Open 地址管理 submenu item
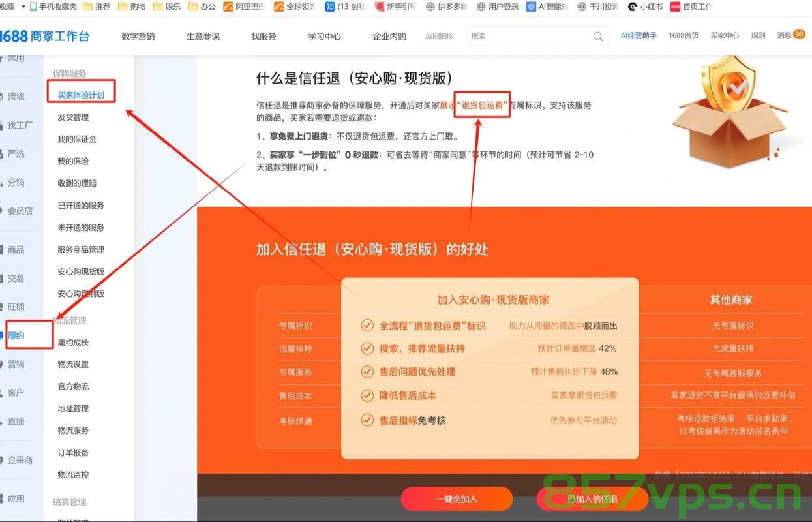812x522 pixels. pyautogui.click(x=73, y=408)
